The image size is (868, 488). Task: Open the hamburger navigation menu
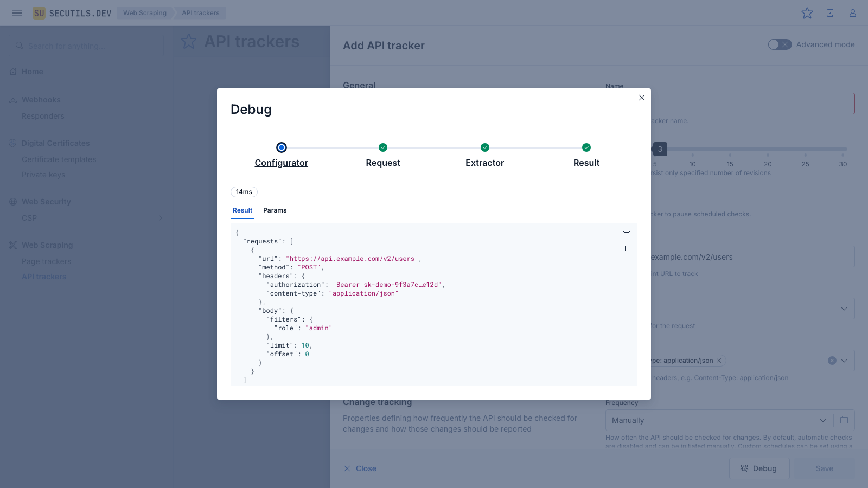(x=17, y=13)
